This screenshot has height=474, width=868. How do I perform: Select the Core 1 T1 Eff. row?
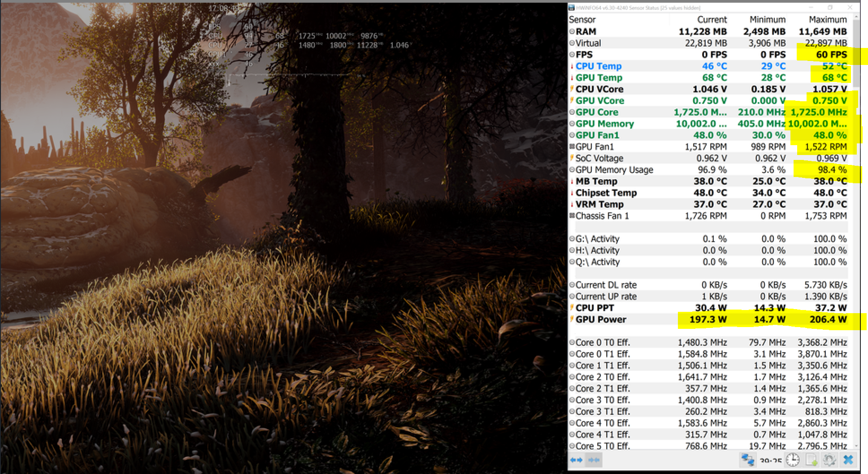708,366
